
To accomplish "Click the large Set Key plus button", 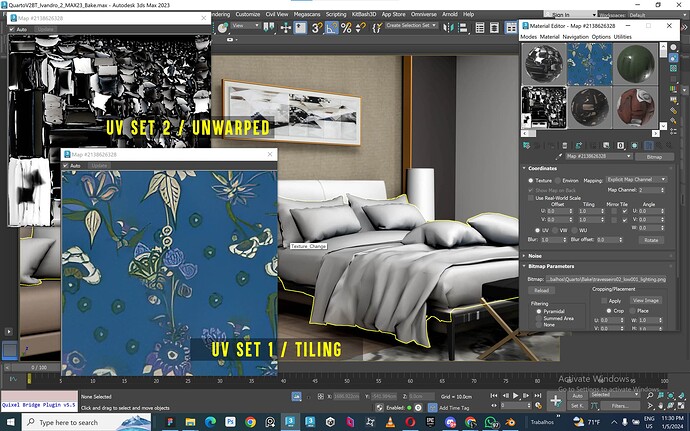I will [x=555, y=401].
